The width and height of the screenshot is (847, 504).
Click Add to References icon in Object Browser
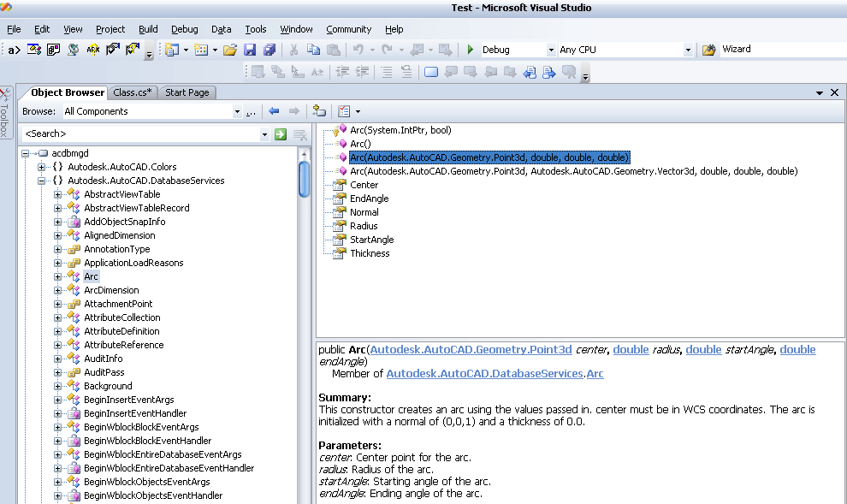[x=319, y=111]
